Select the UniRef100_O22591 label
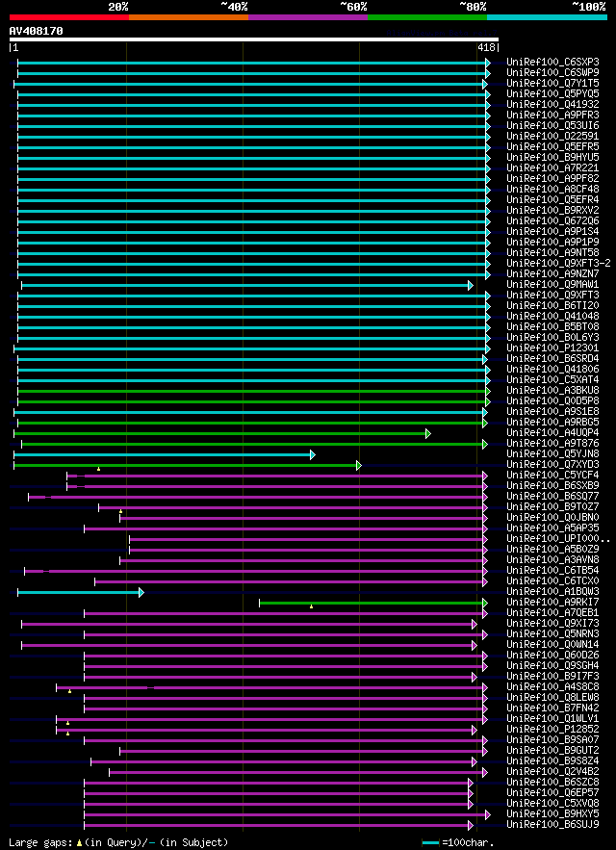This screenshot has height=850, width=616. pos(552,136)
